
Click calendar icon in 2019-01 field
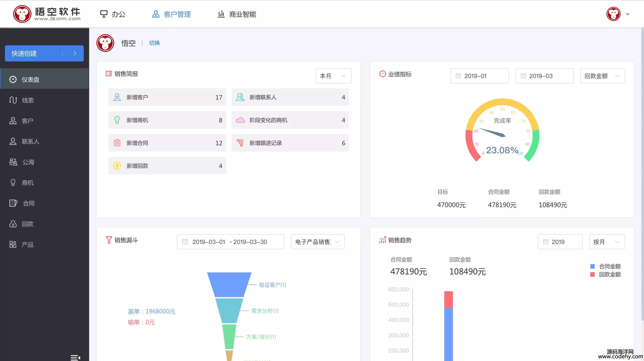pos(458,76)
